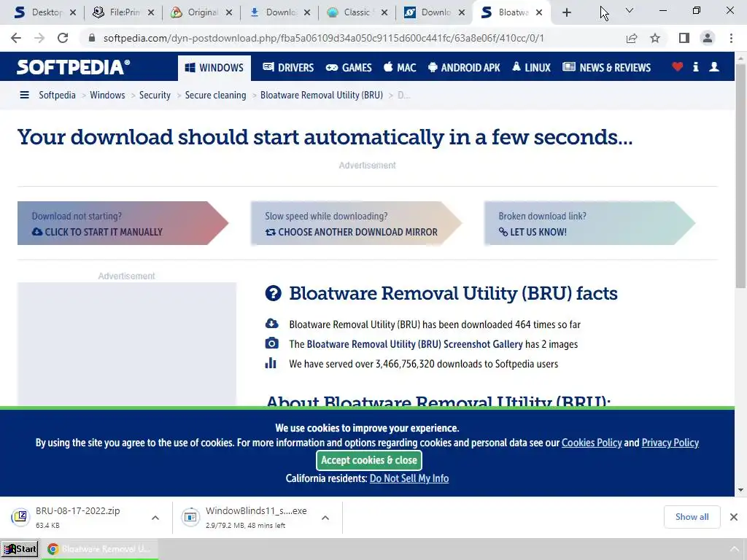747x560 pixels.
Task: Click the browser forward arrow
Action: click(39, 38)
